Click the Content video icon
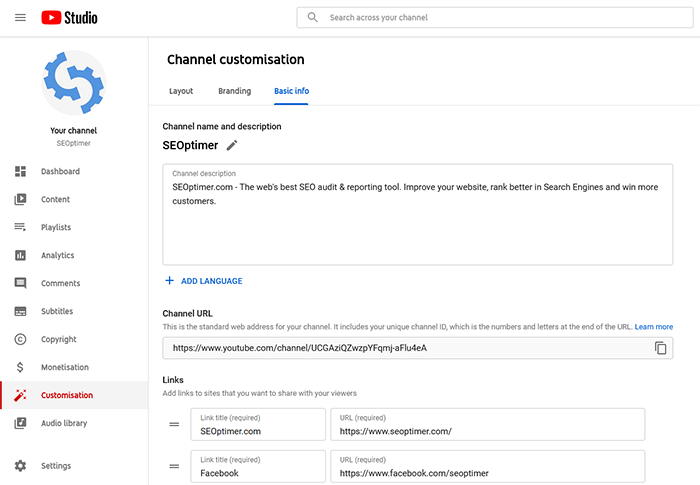The image size is (700, 485). 20,199
